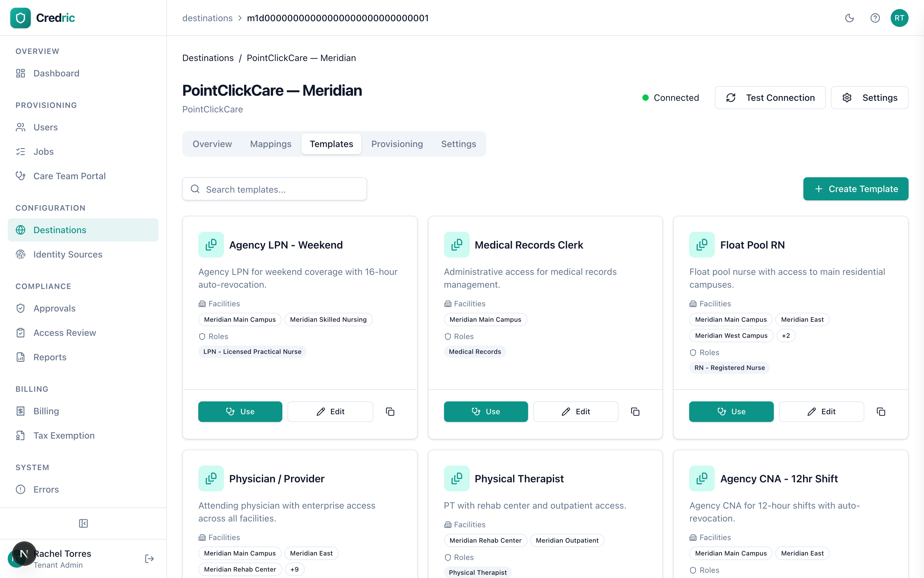Click the round N badge bottom left

(x=24, y=554)
